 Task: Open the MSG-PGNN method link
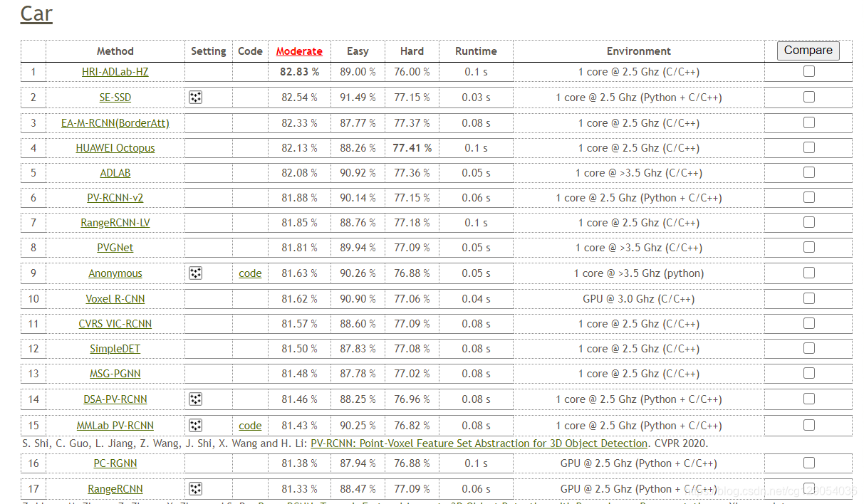115,374
